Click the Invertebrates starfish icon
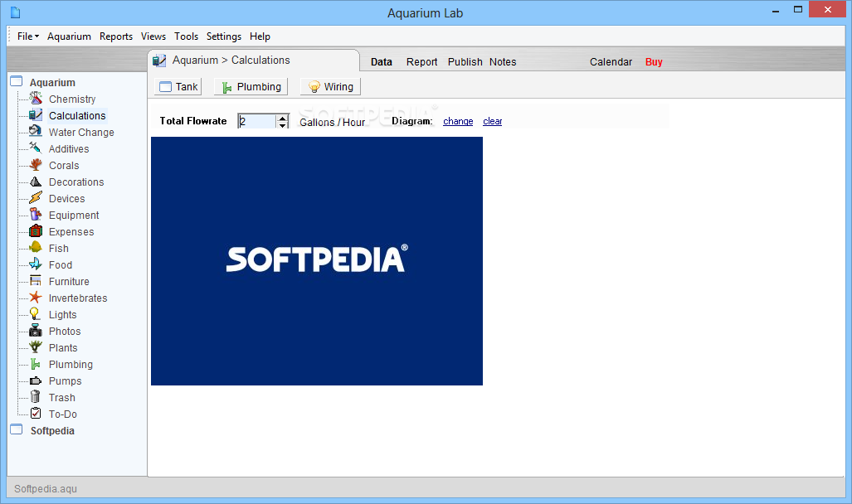Viewport: 852px width, 504px height. coord(36,297)
